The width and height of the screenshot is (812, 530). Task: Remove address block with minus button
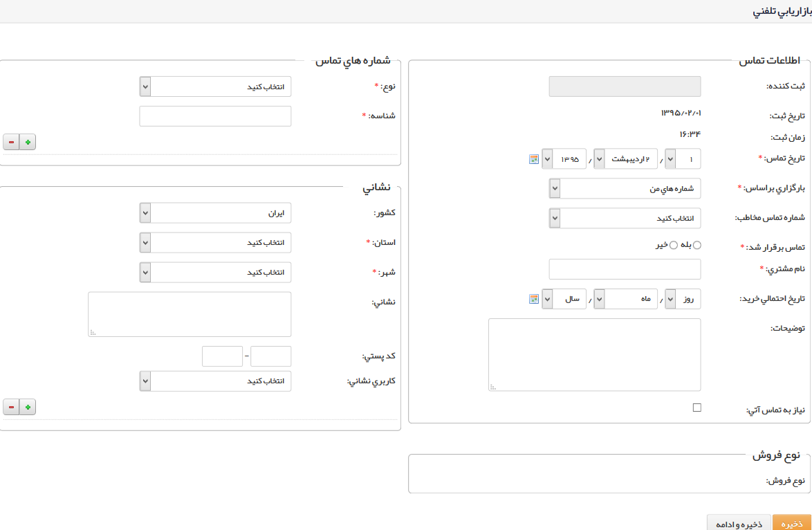pyautogui.click(x=11, y=408)
